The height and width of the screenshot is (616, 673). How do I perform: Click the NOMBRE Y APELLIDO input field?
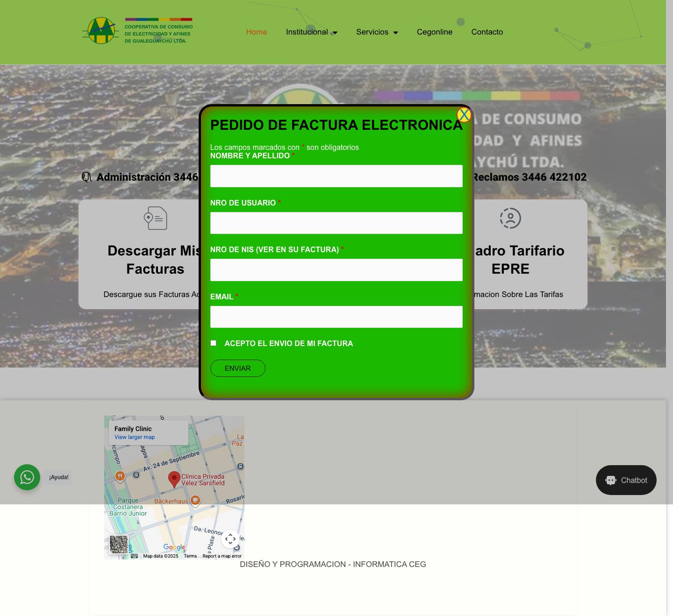[336, 176]
